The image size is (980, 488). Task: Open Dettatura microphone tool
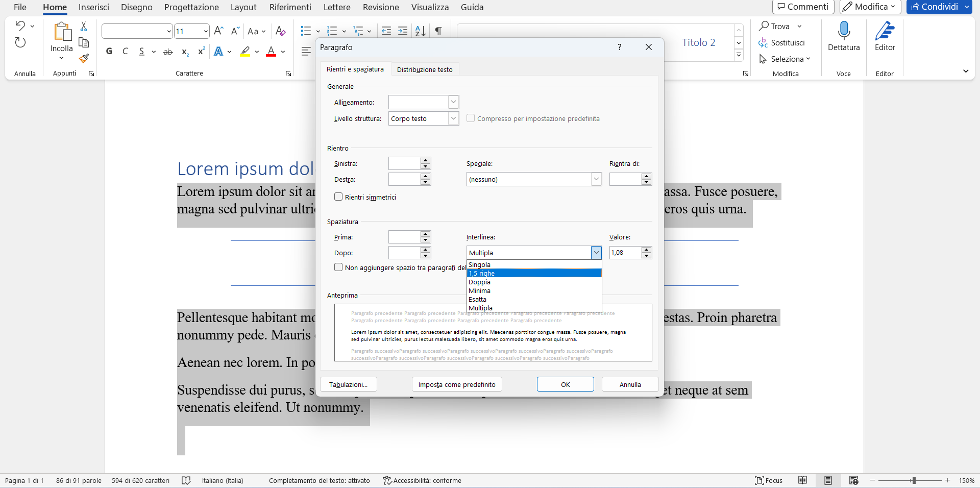tap(844, 36)
